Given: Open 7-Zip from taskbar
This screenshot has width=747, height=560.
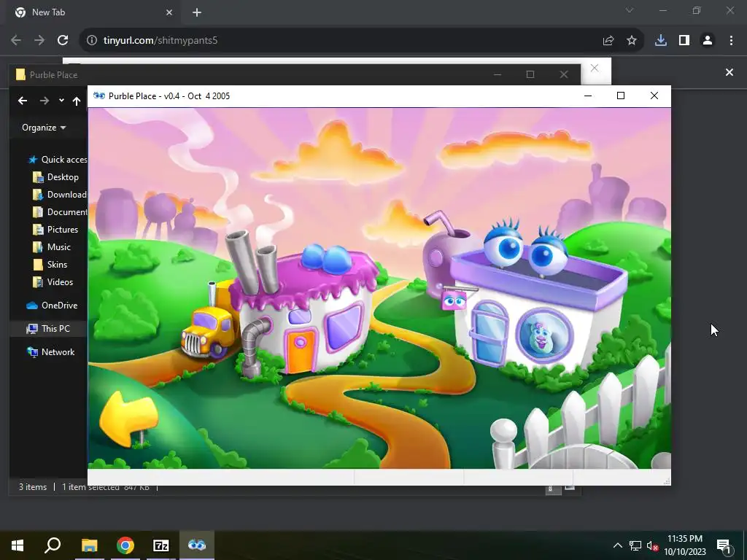Looking at the screenshot, I should pyautogui.click(x=161, y=545).
